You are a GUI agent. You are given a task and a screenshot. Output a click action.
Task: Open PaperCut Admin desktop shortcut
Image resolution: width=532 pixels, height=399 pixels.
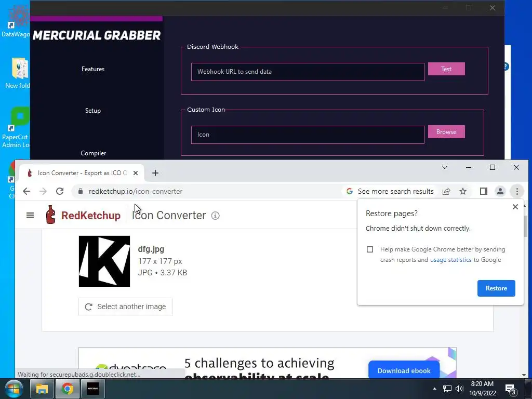coord(16,128)
